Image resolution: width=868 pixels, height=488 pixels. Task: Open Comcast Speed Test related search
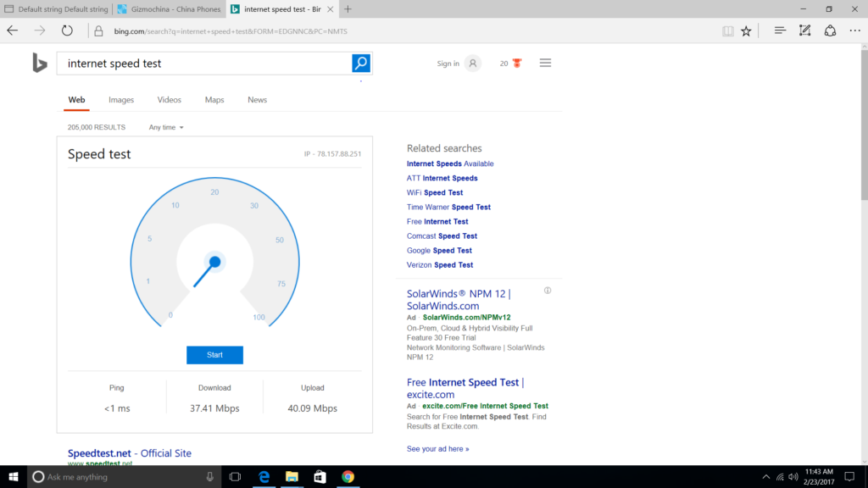pyautogui.click(x=442, y=236)
